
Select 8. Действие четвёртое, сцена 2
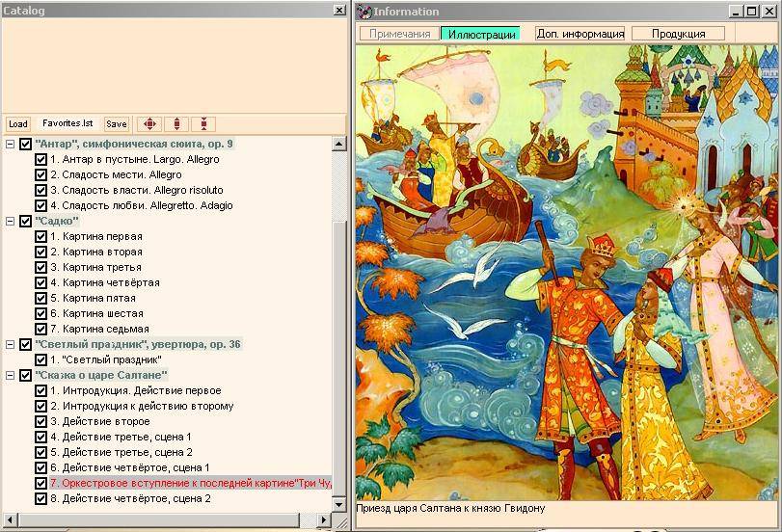[x=130, y=498]
